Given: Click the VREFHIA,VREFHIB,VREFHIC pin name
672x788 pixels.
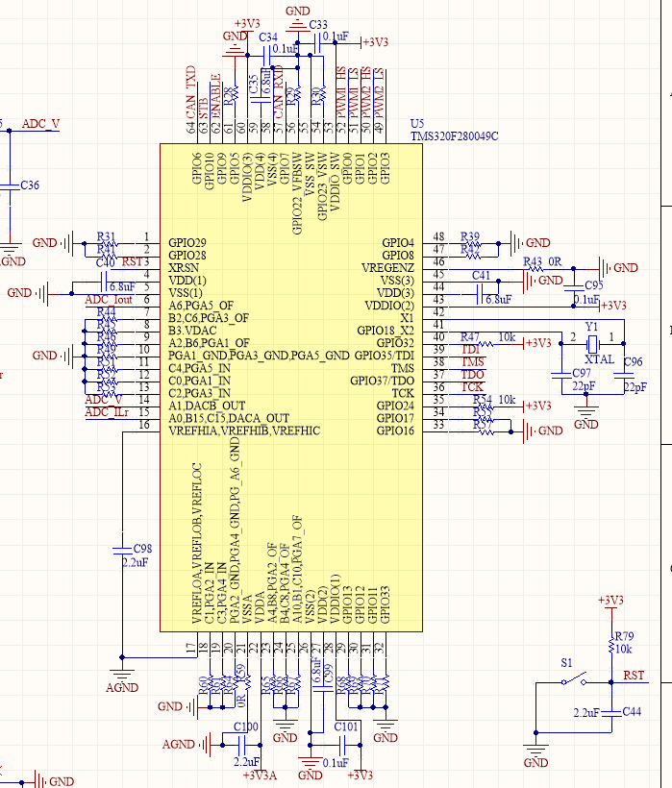Looking at the screenshot, I should 244,431.
